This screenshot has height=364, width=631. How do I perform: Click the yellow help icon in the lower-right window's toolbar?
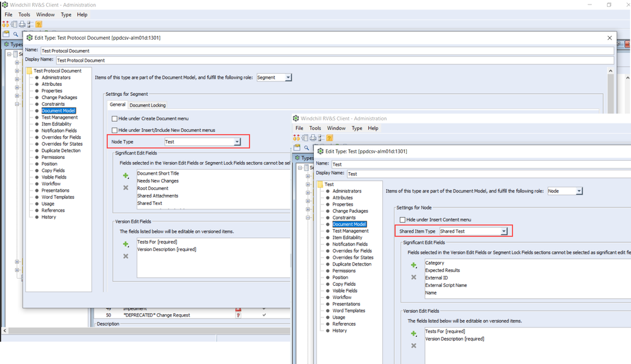(330, 138)
